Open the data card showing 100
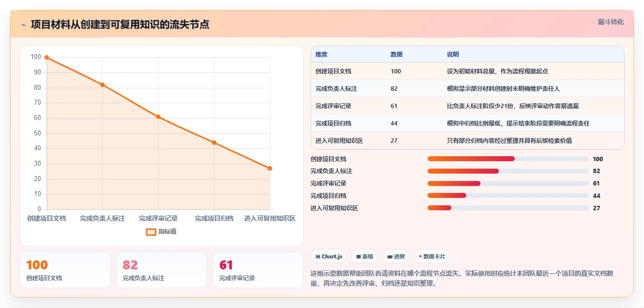The width and height of the screenshot is (644, 308). point(65,270)
